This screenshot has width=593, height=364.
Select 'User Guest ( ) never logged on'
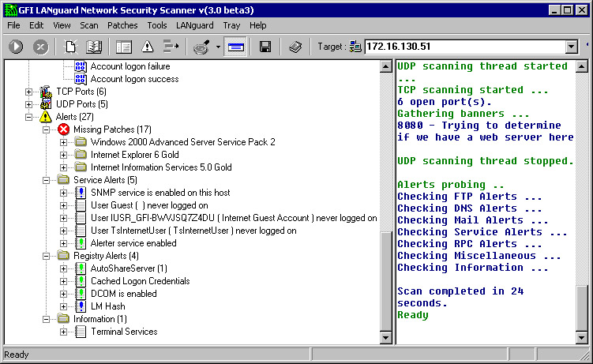(149, 205)
